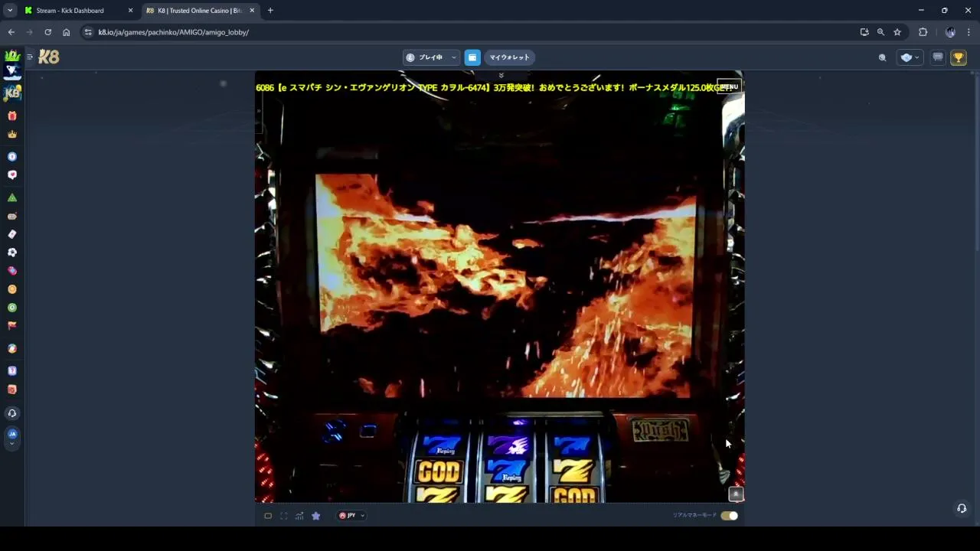This screenshot has width=980, height=551.
Task: Click the blue coin icon in sidebar
Action: point(11,157)
